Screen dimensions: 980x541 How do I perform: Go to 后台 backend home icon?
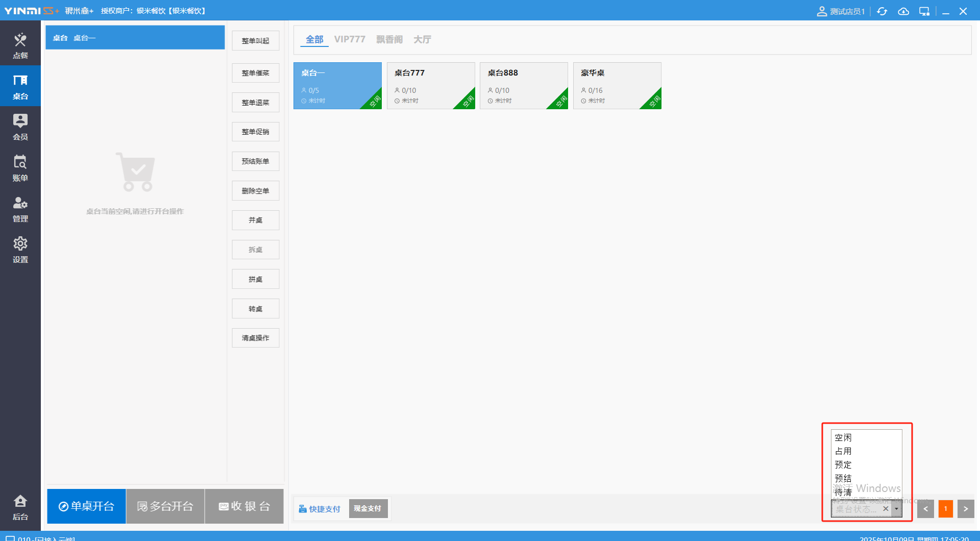[20, 507]
